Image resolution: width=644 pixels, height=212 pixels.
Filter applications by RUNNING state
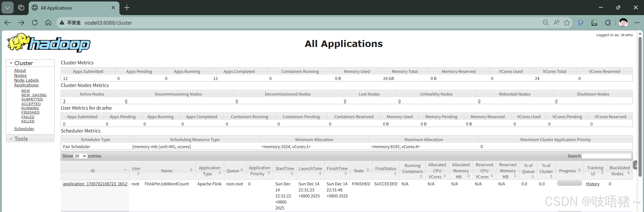point(30,108)
